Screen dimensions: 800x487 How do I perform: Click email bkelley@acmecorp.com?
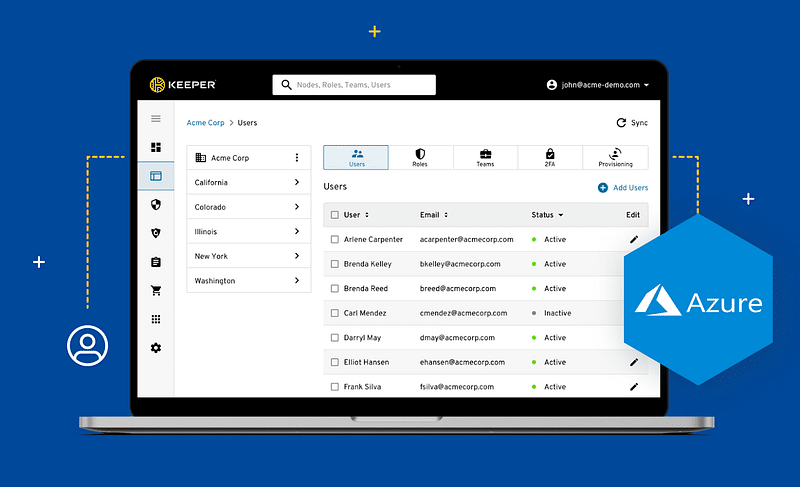[460, 264]
